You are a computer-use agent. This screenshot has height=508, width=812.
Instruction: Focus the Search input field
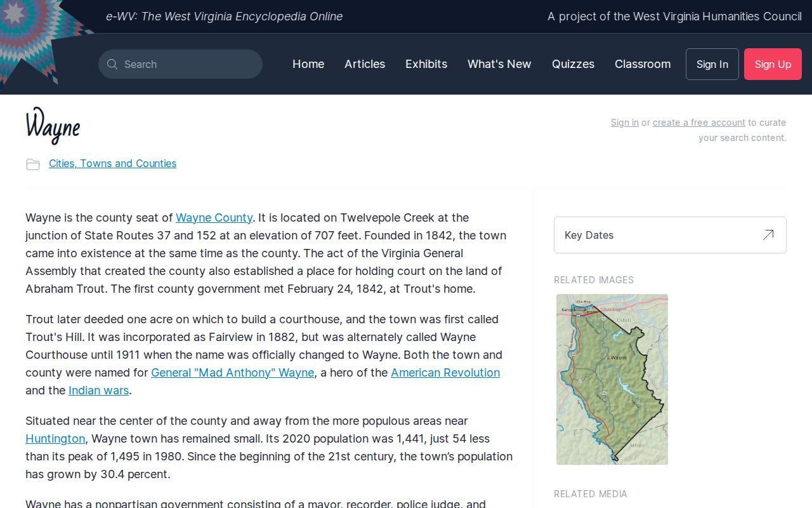(x=180, y=64)
